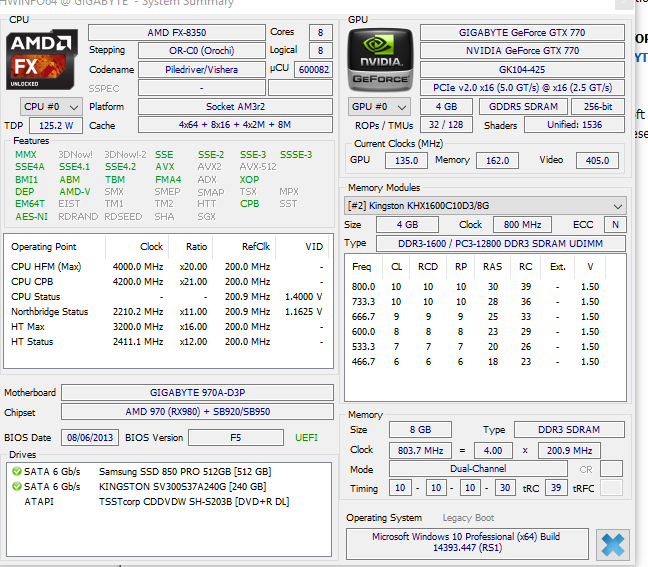
Task: Click the GIGABYTE 970A-D3P motherboard field
Action: point(198,393)
